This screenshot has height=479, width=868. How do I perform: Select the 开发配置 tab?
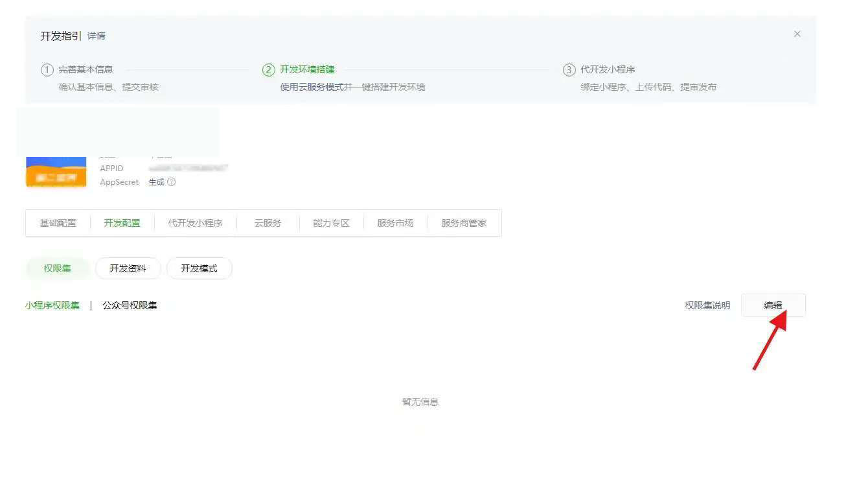[x=122, y=223]
